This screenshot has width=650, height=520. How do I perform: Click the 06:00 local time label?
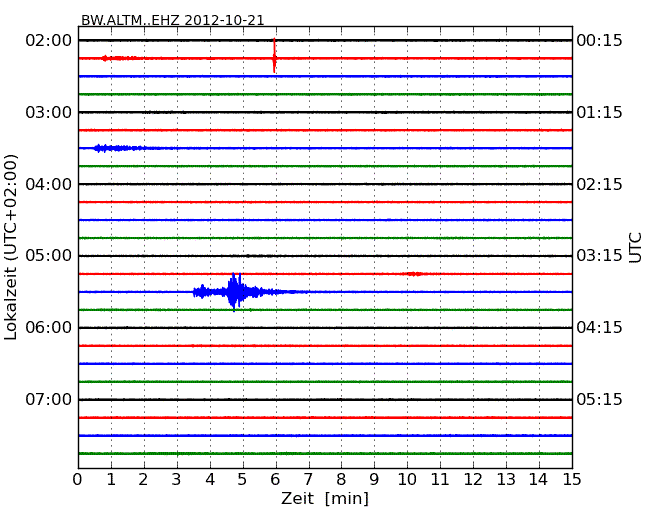(x=49, y=328)
